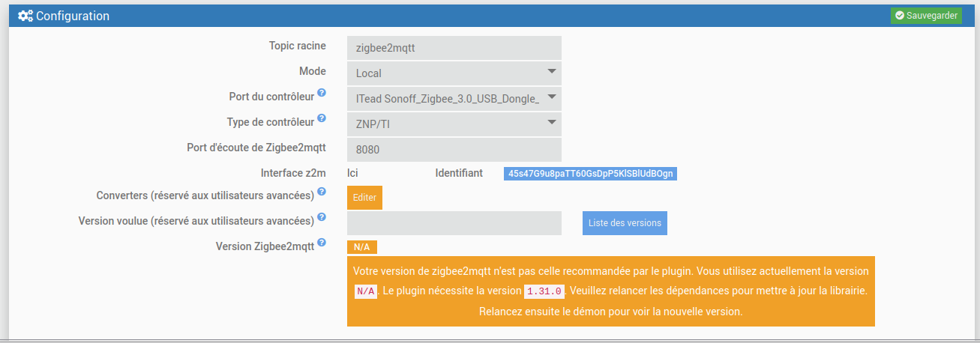Screen dimensions: 980x343
Task: Click the Topic racine input field
Action: (454, 48)
